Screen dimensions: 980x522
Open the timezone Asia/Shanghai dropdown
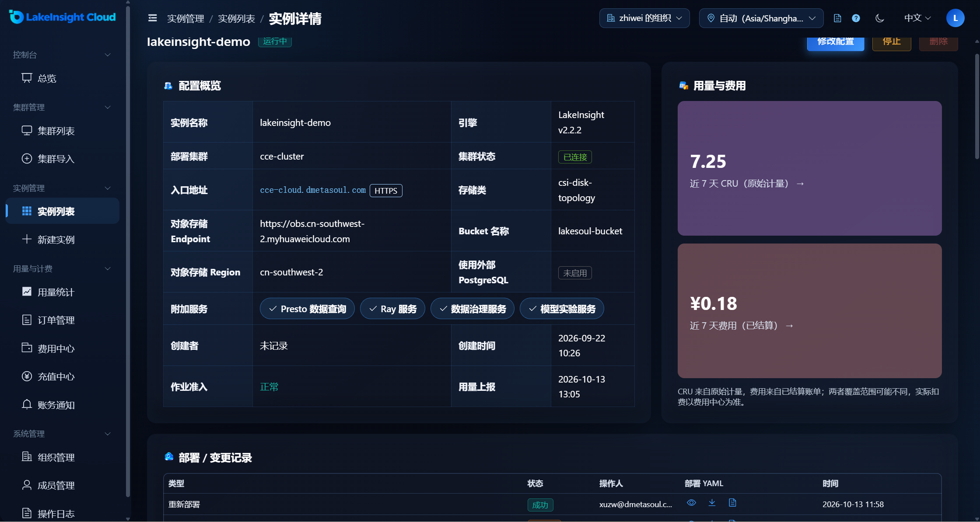[x=761, y=18]
